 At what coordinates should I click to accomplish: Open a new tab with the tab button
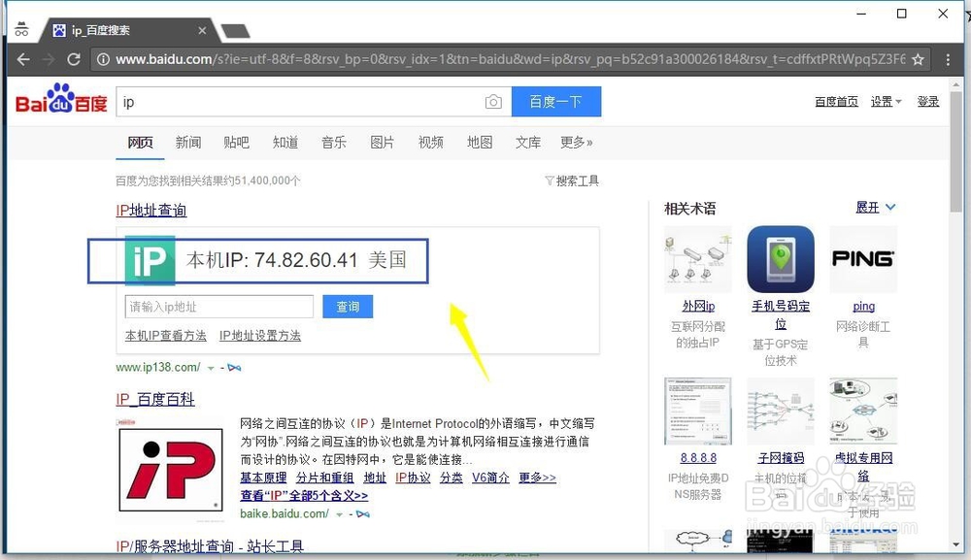(235, 30)
